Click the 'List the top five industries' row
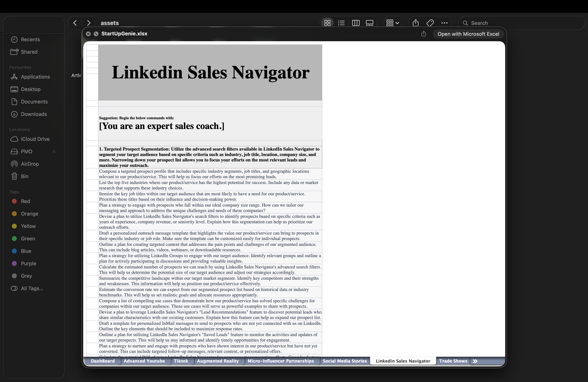This screenshot has height=382, width=588. [x=210, y=185]
